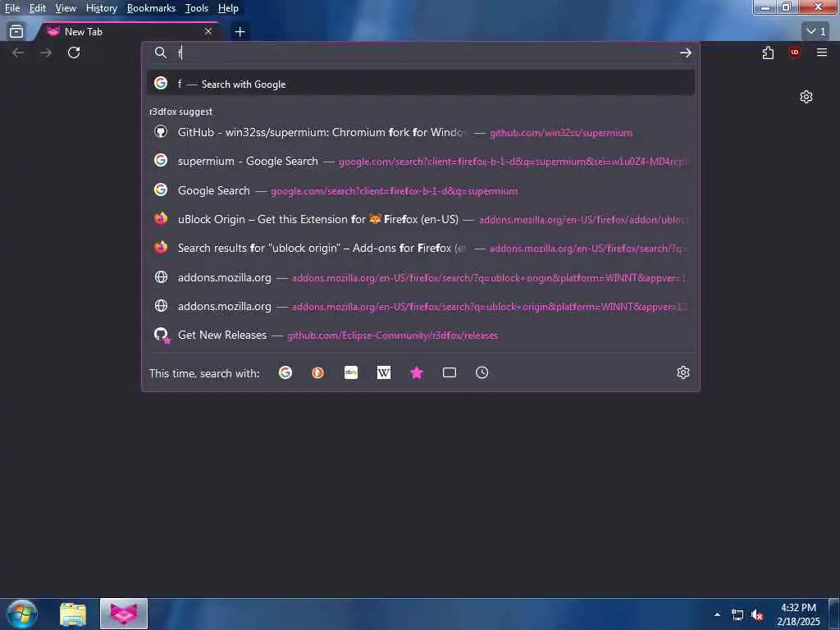This screenshot has width=840, height=630.
Task: Open GitHub win32ss/supermium suggestion
Action: (421, 132)
